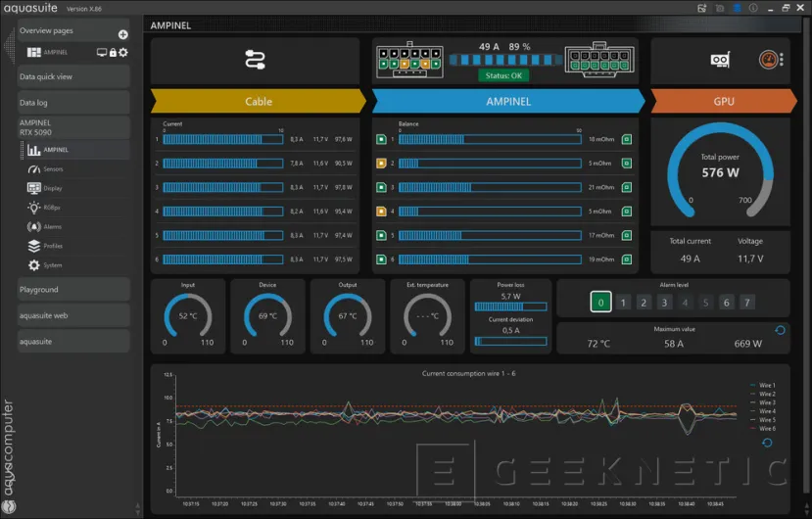Expand the Data log section

click(x=73, y=102)
